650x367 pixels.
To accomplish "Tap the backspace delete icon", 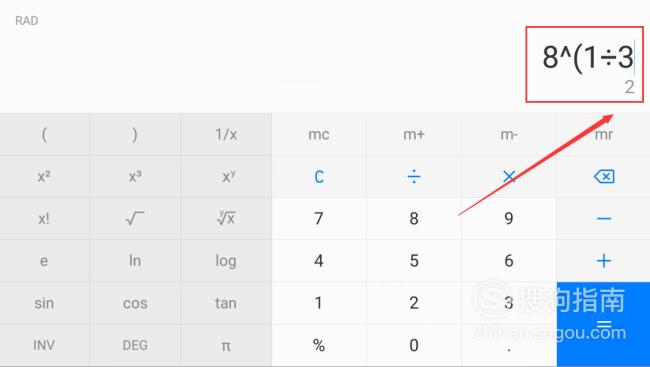I will click(604, 177).
